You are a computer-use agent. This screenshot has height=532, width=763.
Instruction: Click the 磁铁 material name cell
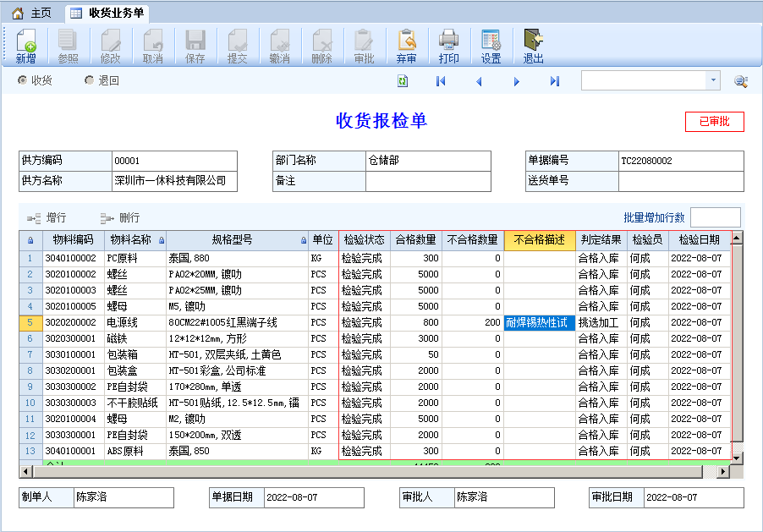click(134, 339)
